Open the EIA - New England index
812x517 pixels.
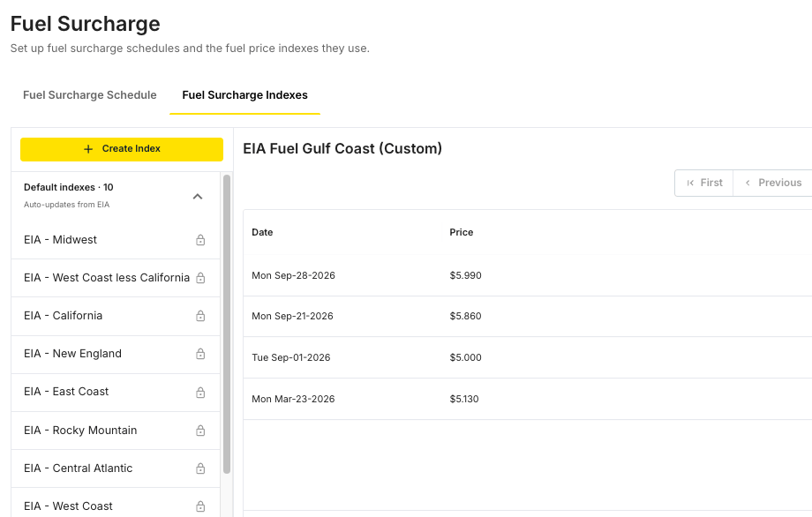point(116,354)
